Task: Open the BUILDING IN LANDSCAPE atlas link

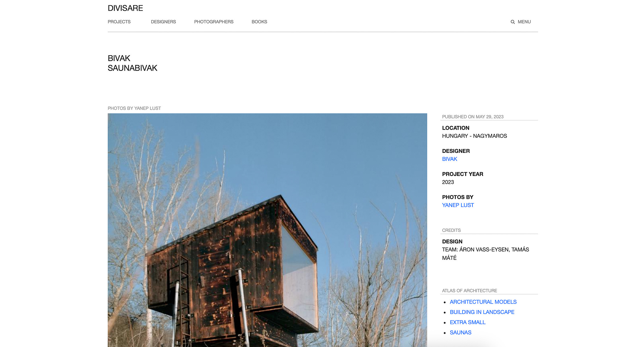Action: coord(482,312)
